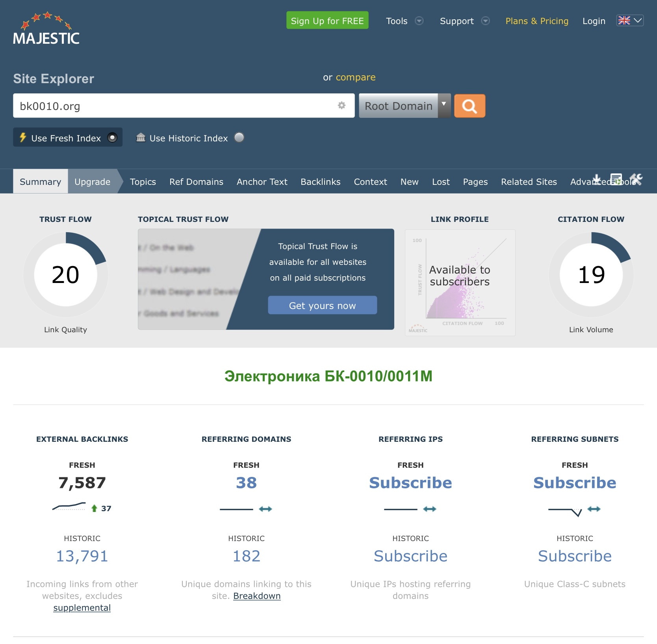Click the Citation Flow gauge showing 19
The width and height of the screenshot is (657, 644).
(x=591, y=274)
